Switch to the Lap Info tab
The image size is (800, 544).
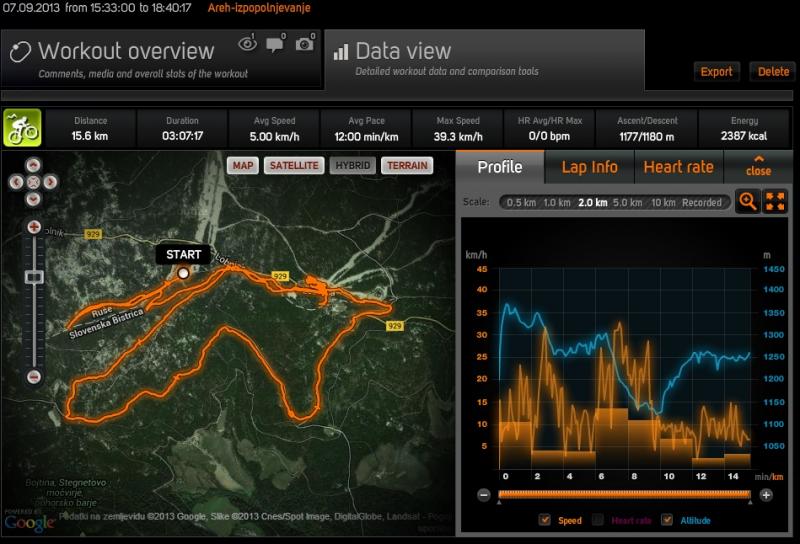[589, 167]
